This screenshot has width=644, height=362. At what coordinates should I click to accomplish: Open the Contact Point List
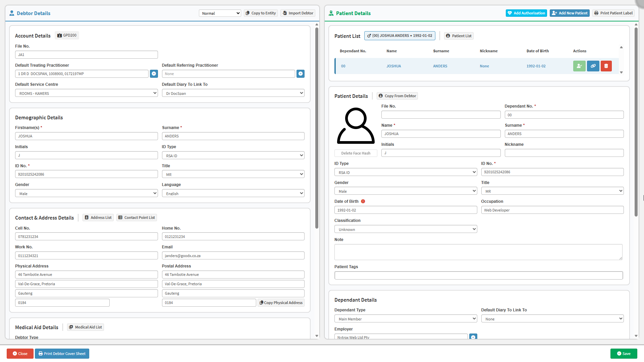click(x=137, y=218)
